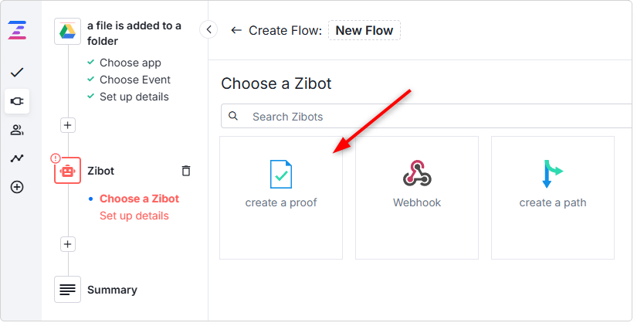Click the Ziflow logo icon

(17, 30)
